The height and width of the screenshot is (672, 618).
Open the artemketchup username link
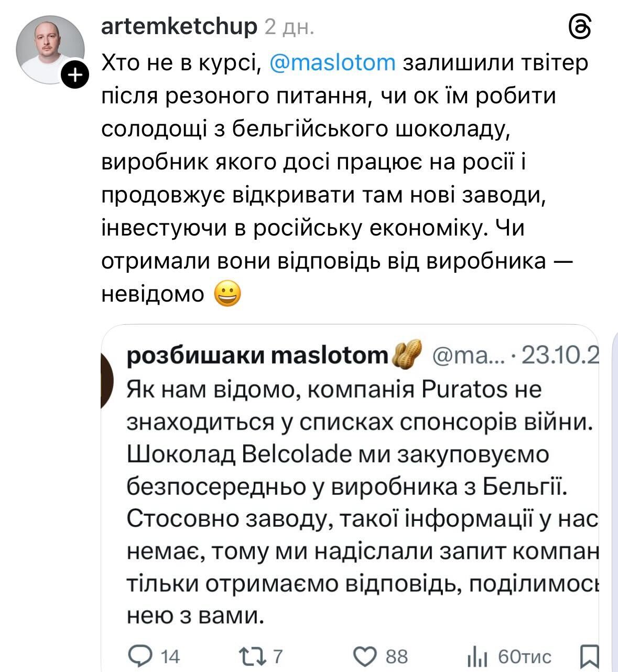(179, 26)
